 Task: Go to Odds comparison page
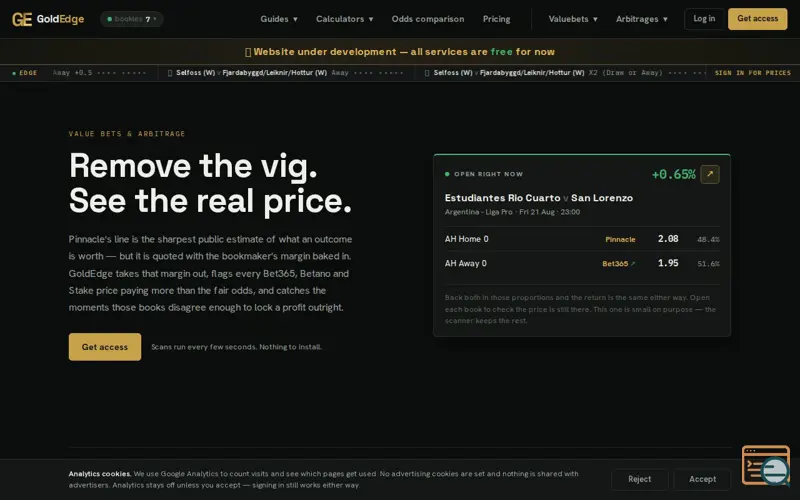[428, 19]
